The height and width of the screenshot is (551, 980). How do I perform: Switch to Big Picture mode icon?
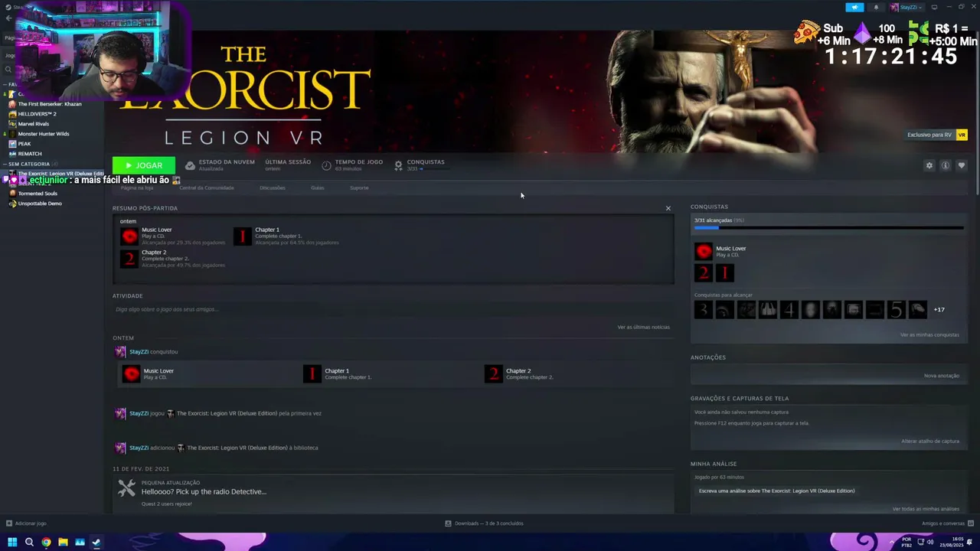pyautogui.click(x=934, y=7)
